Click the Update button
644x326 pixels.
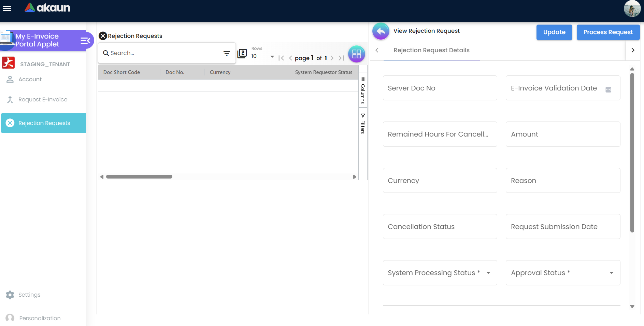tap(554, 32)
